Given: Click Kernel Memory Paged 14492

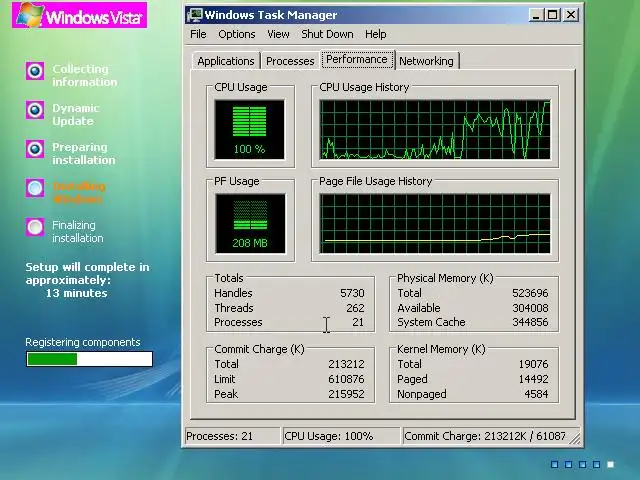Looking at the screenshot, I should point(533,379).
